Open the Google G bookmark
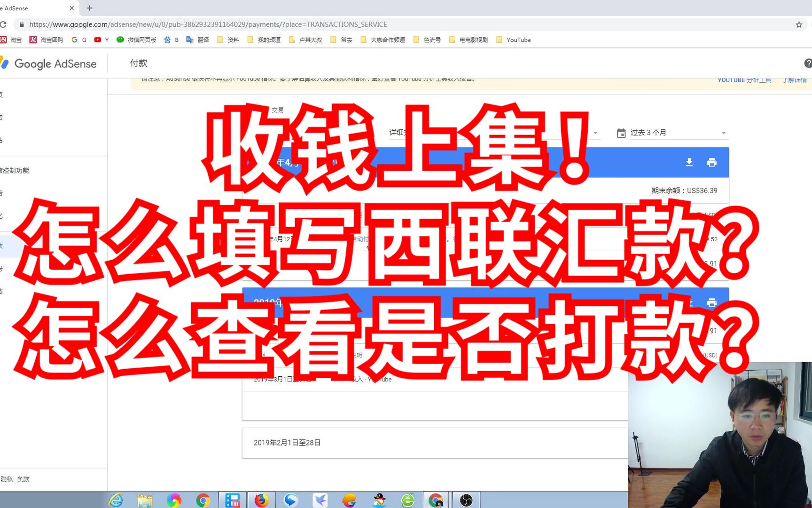 (x=79, y=40)
